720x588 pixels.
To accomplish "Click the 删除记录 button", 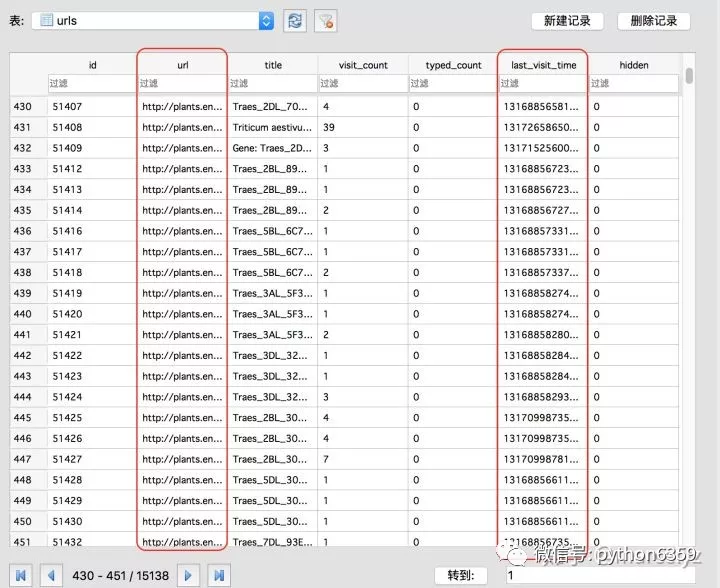I will (x=653, y=21).
